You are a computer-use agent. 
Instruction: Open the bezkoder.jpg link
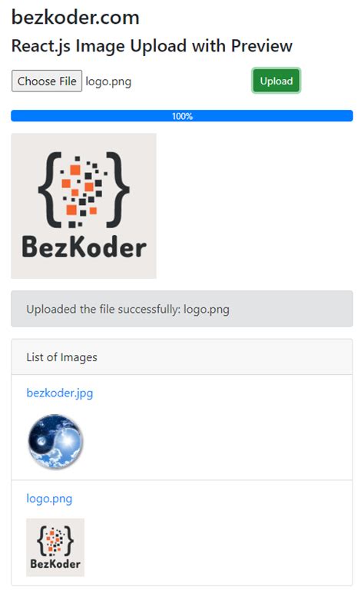(60, 393)
